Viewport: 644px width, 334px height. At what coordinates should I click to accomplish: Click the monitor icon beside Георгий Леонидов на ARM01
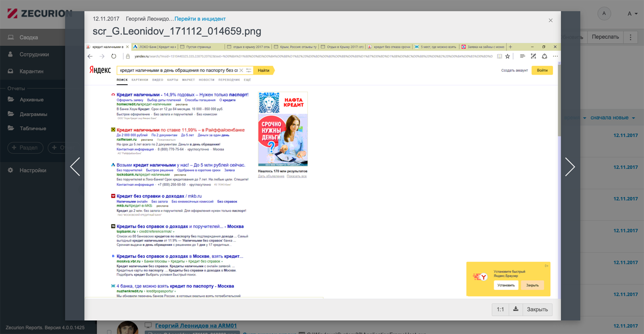tap(148, 326)
